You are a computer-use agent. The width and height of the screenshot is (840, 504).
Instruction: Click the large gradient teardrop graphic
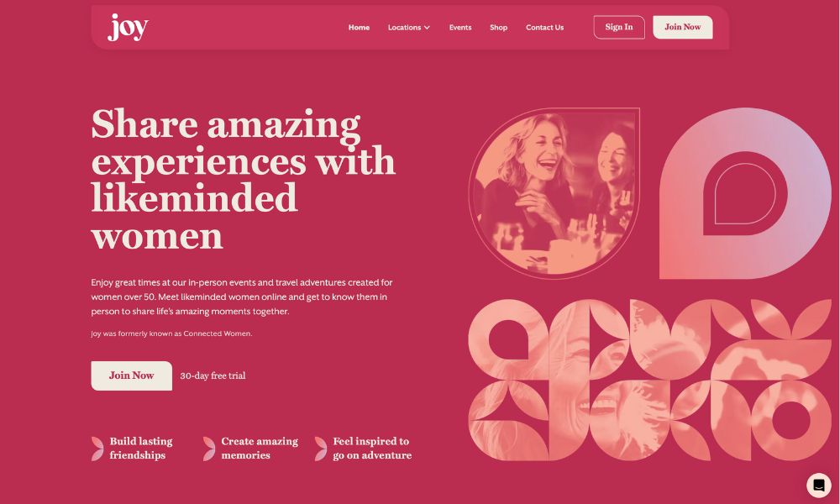[x=745, y=193]
